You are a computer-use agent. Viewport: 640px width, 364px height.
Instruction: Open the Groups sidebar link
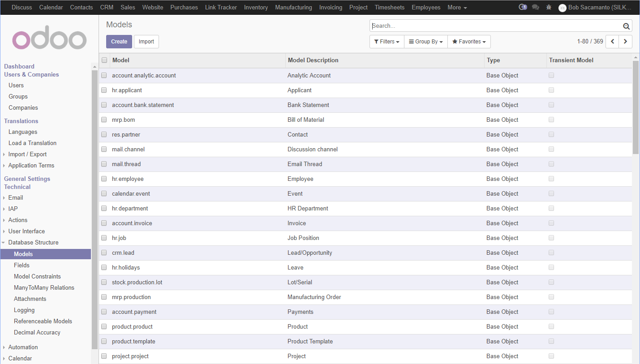tap(18, 96)
